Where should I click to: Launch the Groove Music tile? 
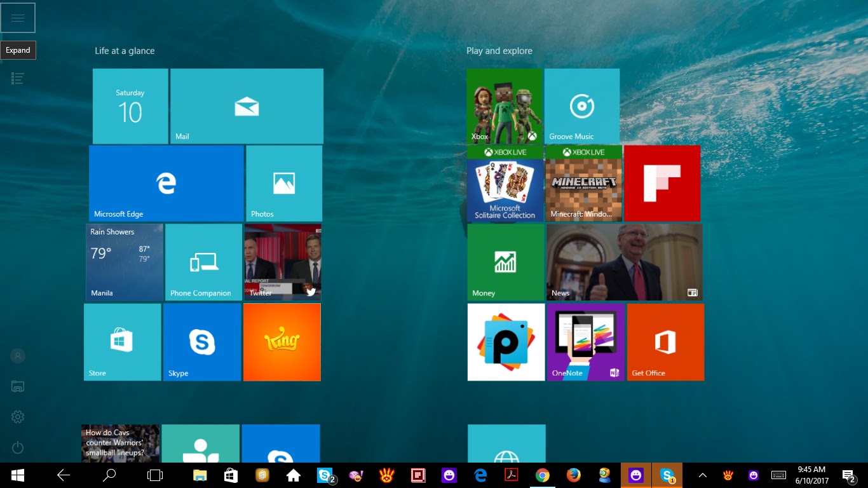pyautogui.click(x=582, y=106)
